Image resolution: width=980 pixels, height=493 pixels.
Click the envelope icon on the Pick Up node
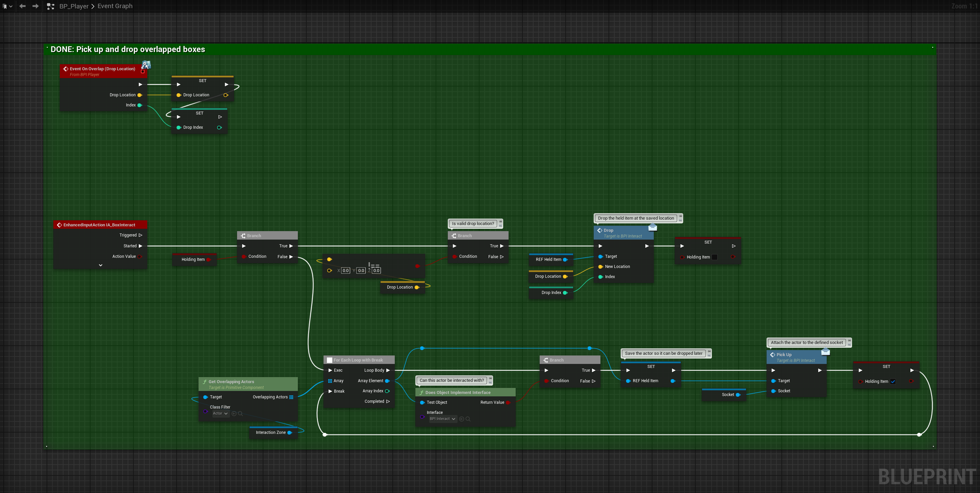pyautogui.click(x=826, y=351)
